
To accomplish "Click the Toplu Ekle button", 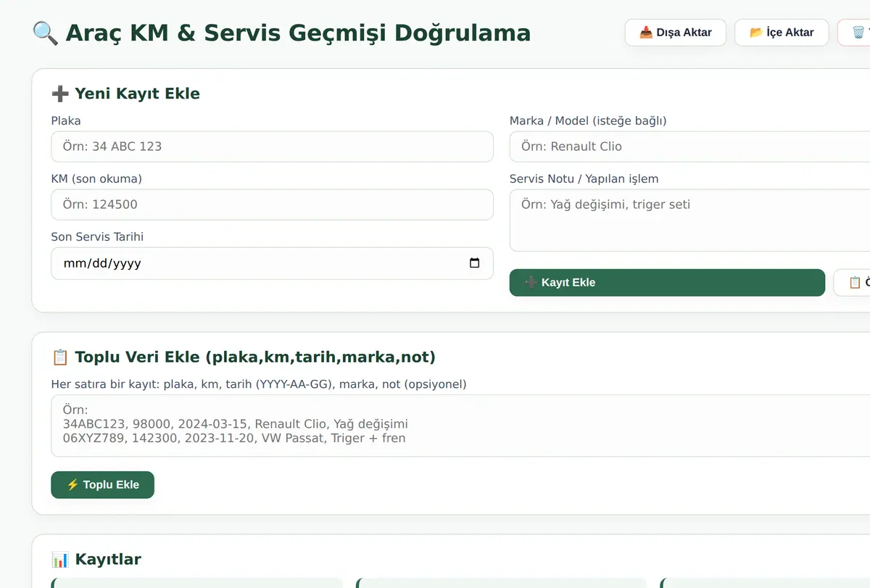I will click(102, 485).
